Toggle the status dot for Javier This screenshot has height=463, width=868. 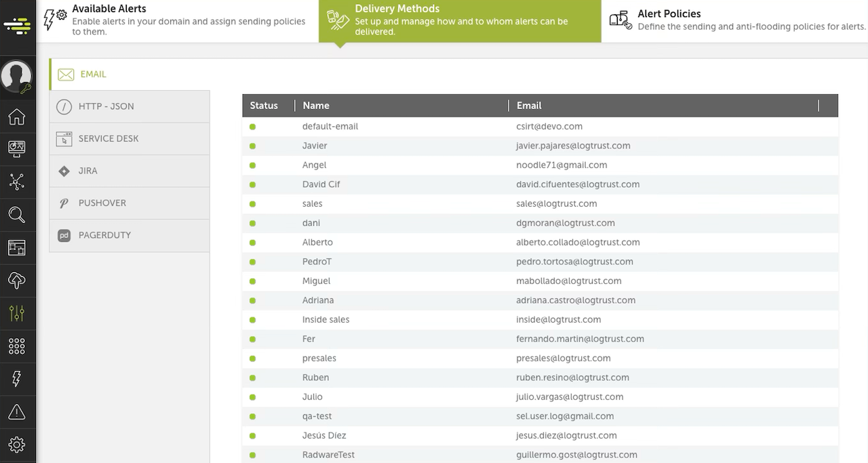point(253,146)
